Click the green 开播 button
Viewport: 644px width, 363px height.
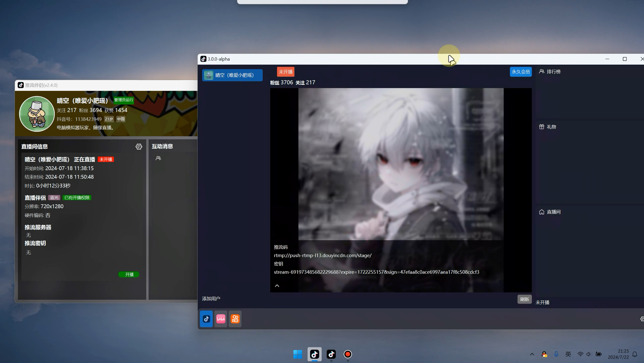coord(129,275)
